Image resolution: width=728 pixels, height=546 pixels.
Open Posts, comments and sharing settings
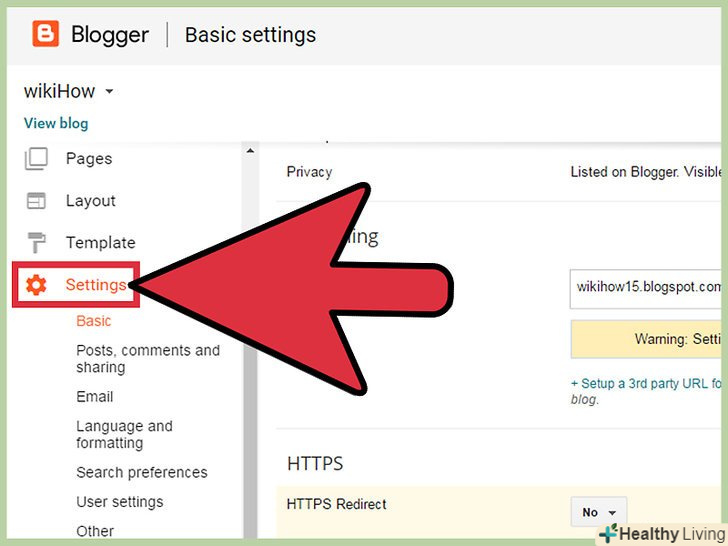pos(148,358)
